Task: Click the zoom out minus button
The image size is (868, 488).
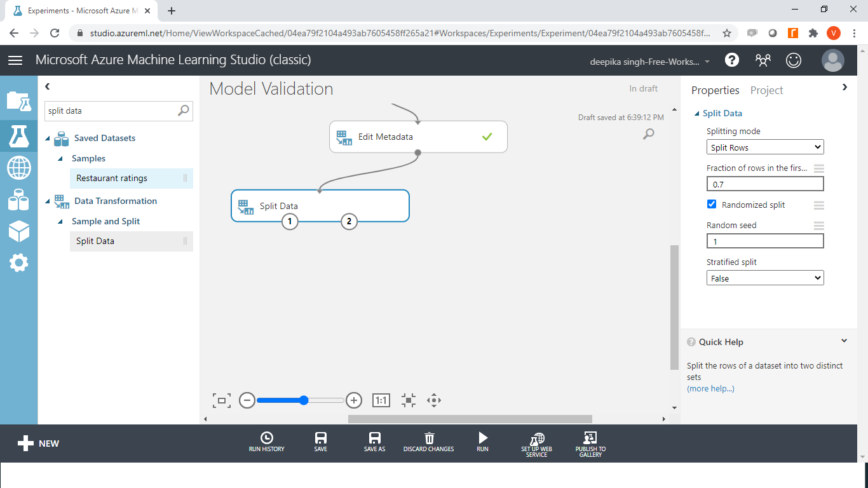Action: [247, 400]
